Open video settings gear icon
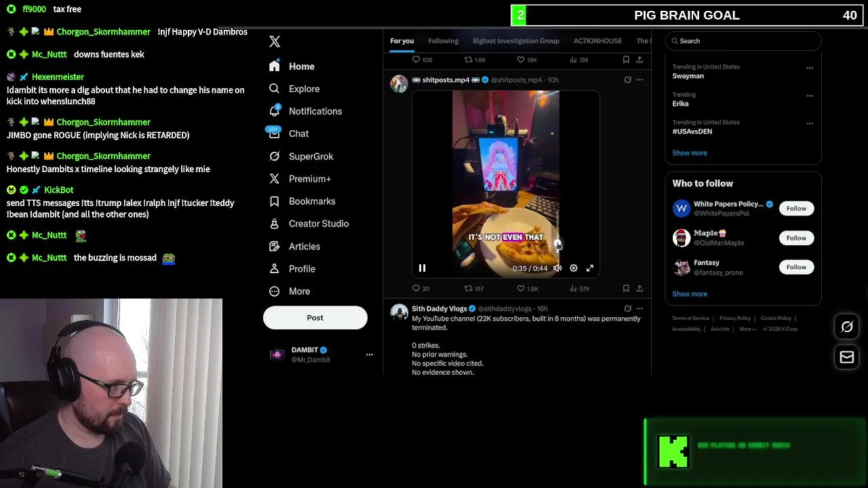 click(x=573, y=268)
